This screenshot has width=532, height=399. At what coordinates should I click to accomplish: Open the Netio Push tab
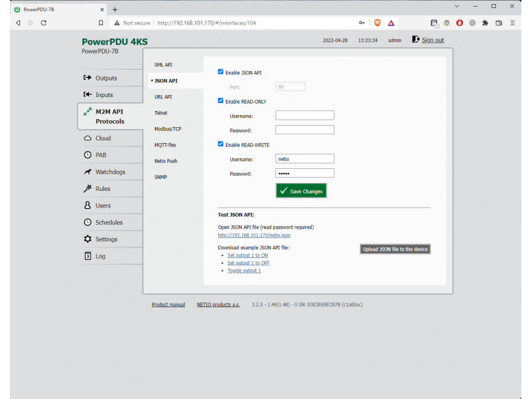tap(166, 161)
